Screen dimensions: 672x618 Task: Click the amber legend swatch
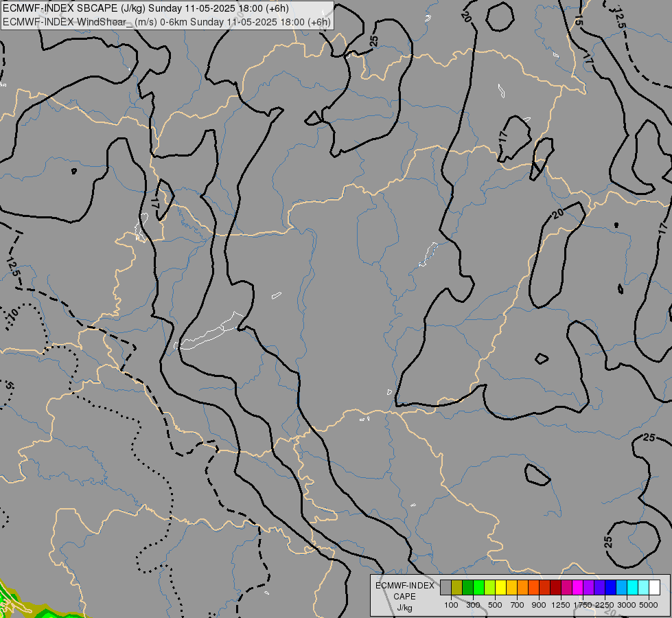pos(511,587)
